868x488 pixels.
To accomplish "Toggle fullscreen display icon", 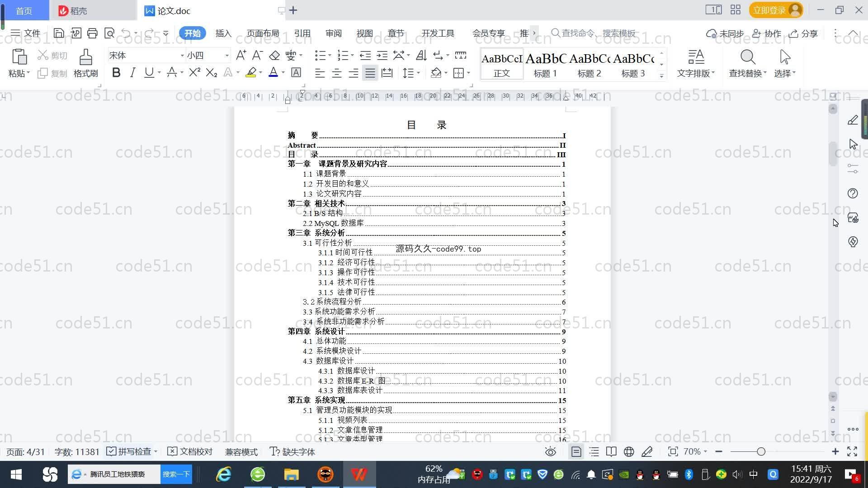I will click(x=852, y=451).
